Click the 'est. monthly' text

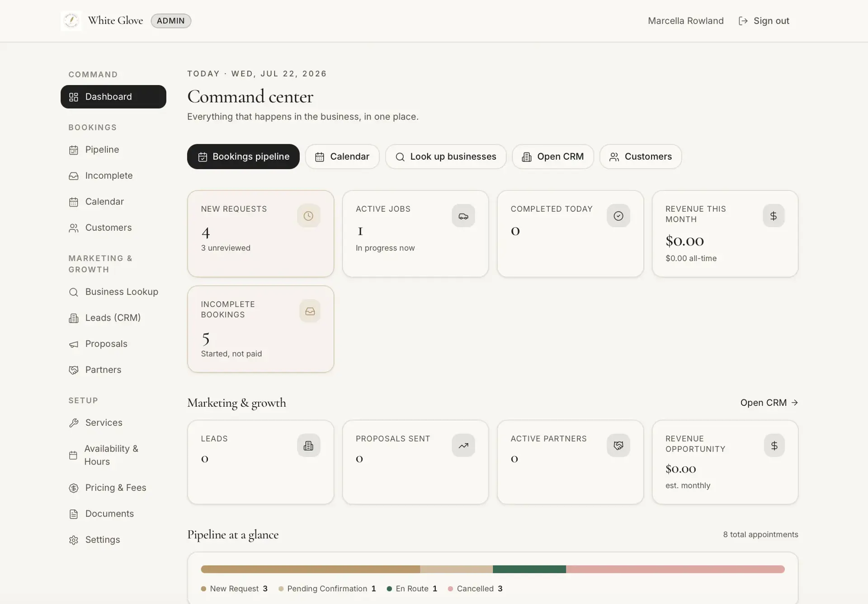[688, 485]
